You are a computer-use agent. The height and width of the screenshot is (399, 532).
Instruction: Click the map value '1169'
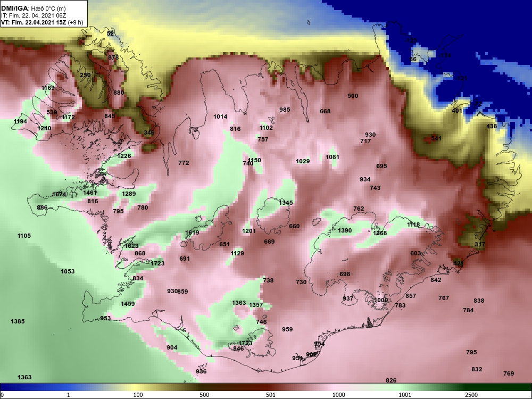point(48,88)
